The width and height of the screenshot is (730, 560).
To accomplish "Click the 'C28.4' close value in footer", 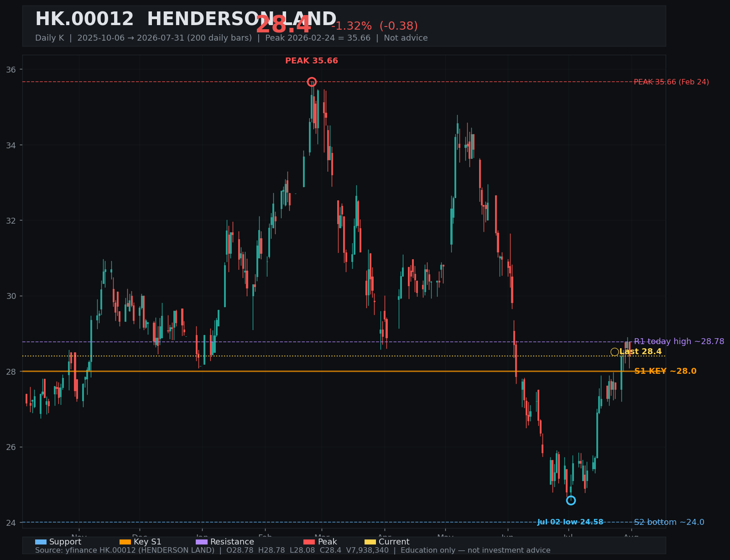I will click(x=332, y=550).
